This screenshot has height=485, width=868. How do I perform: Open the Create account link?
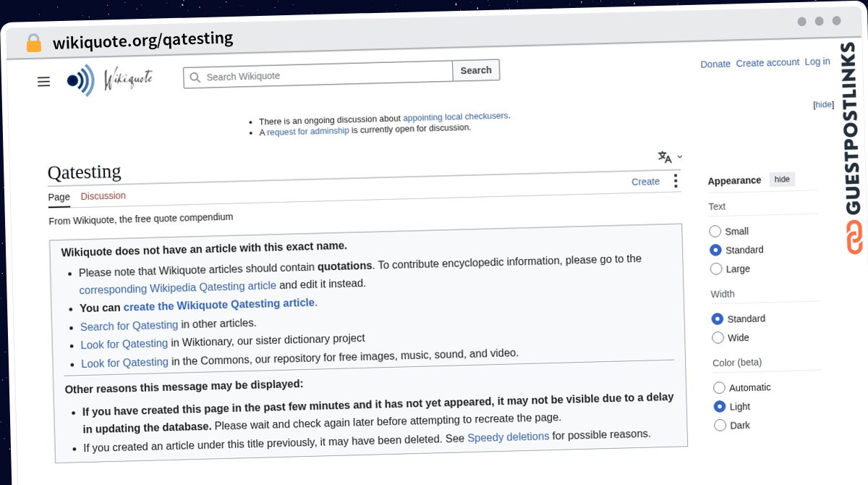tap(767, 63)
